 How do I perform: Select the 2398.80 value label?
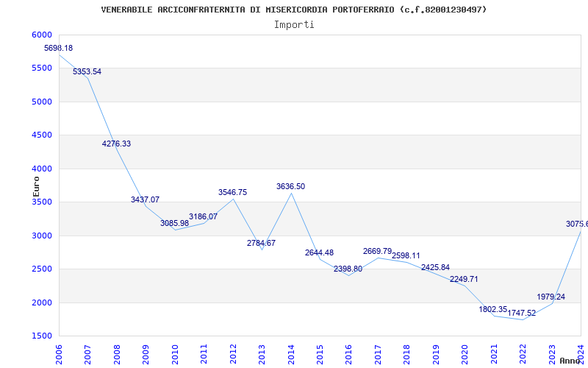348,269
